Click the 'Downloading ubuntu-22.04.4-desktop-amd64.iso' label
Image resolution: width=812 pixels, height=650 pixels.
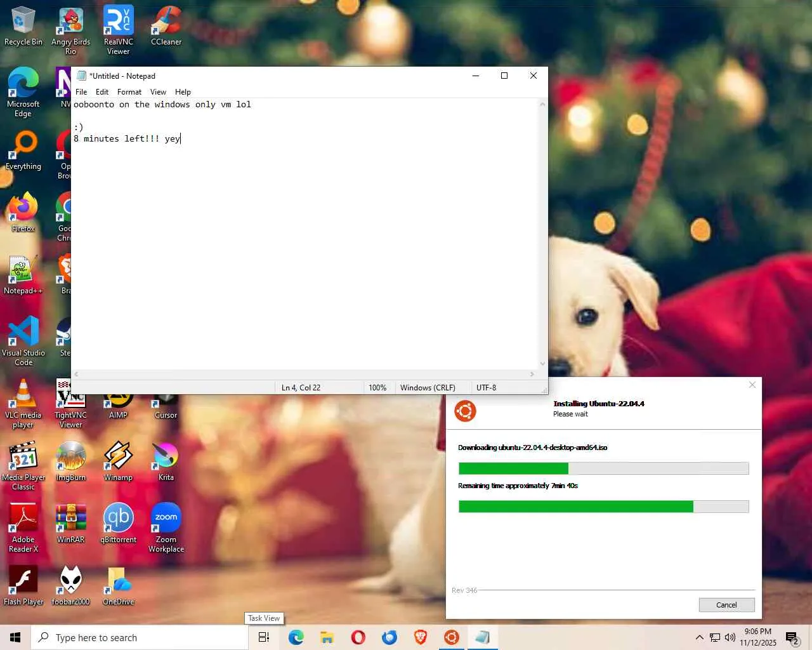[x=533, y=448]
